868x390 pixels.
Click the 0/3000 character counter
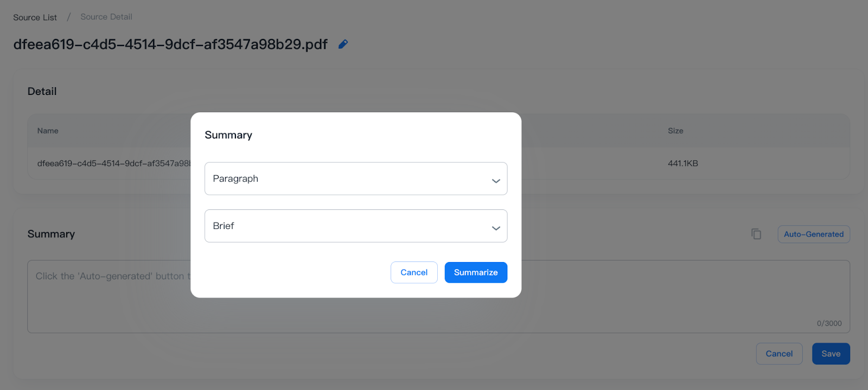tap(829, 323)
